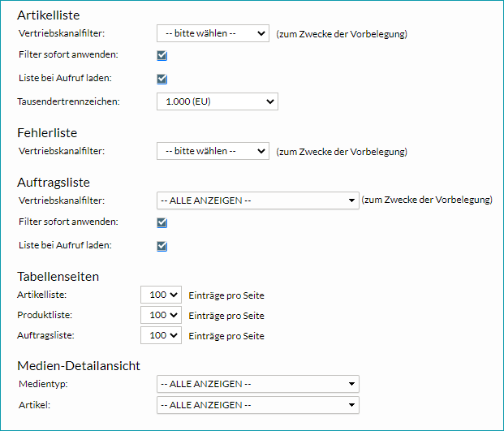The width and height of the screenshot is (504, 431).
Task: Click the 'Produktliste:' label
Action: 45,315
